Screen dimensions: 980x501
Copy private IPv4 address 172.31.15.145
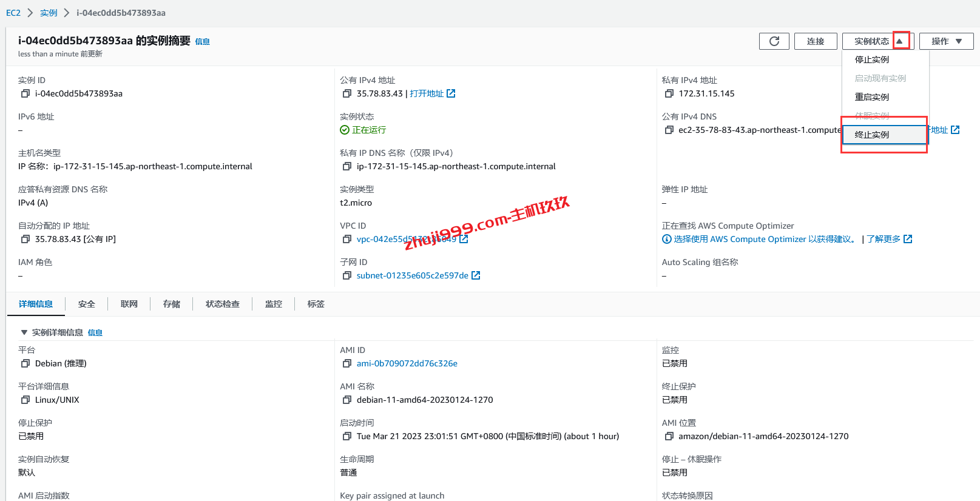[669, 93]
